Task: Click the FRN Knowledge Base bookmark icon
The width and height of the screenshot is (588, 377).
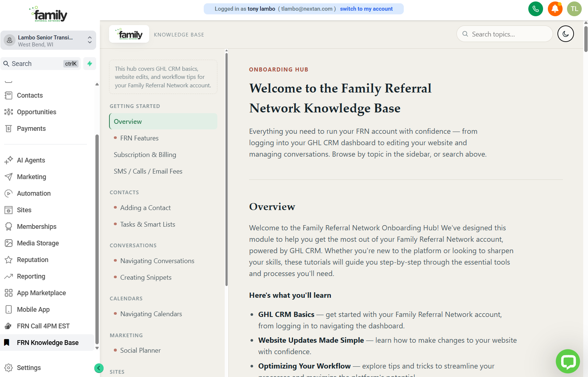Action: click(x=7, y=343)
